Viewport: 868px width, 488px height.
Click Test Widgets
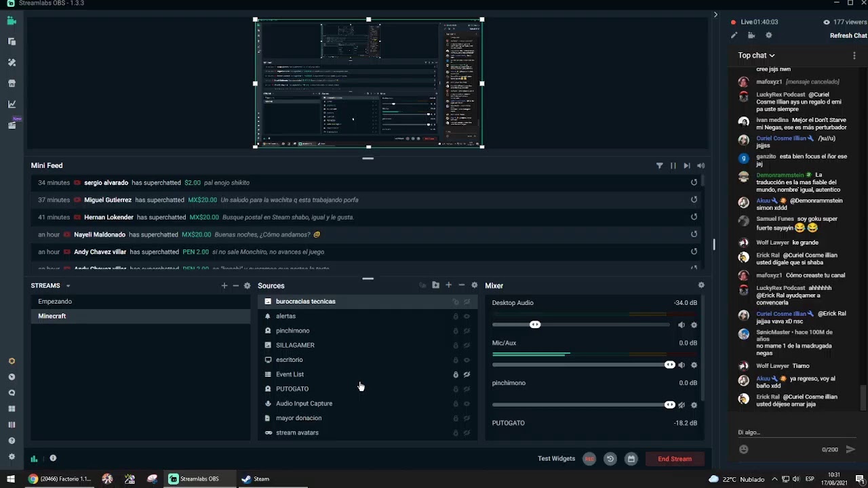[556, 459]
